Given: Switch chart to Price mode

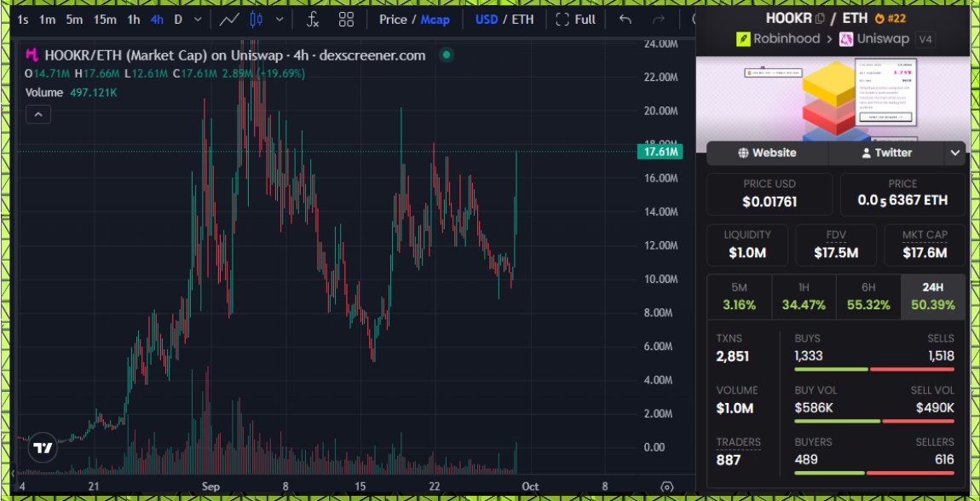Looking at the screenshot, I should pos(393,20).
